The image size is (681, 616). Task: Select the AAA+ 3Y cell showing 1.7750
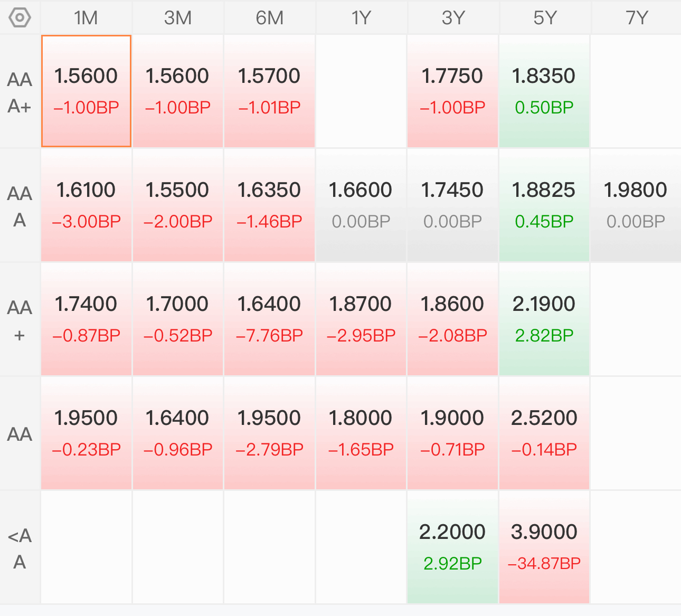(x=452, y=91)
